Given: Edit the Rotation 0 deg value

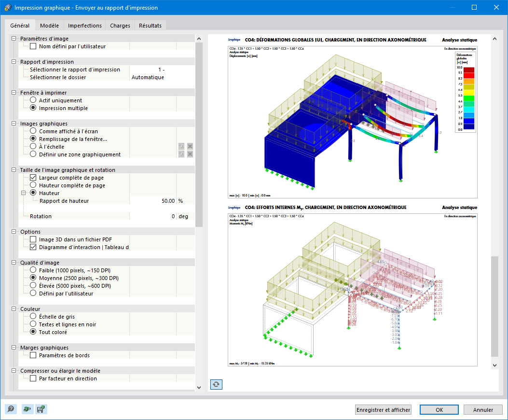Looking at the screenshot, I should [x=153, y=216].
